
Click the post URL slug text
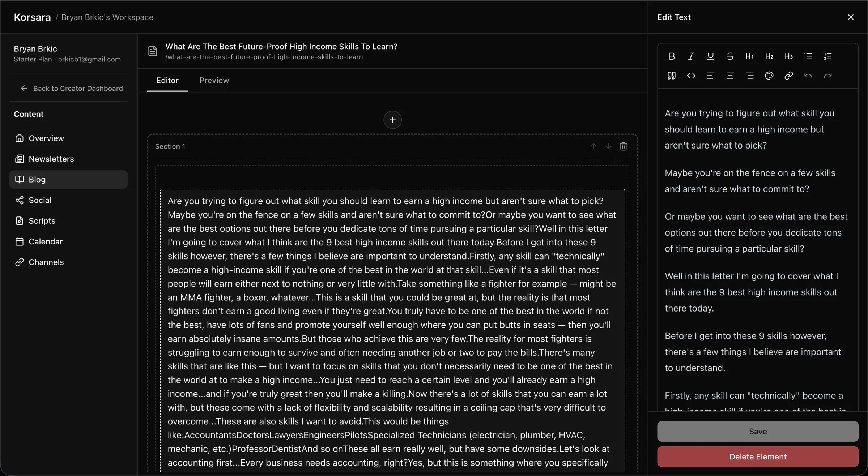tap(264, 57)
